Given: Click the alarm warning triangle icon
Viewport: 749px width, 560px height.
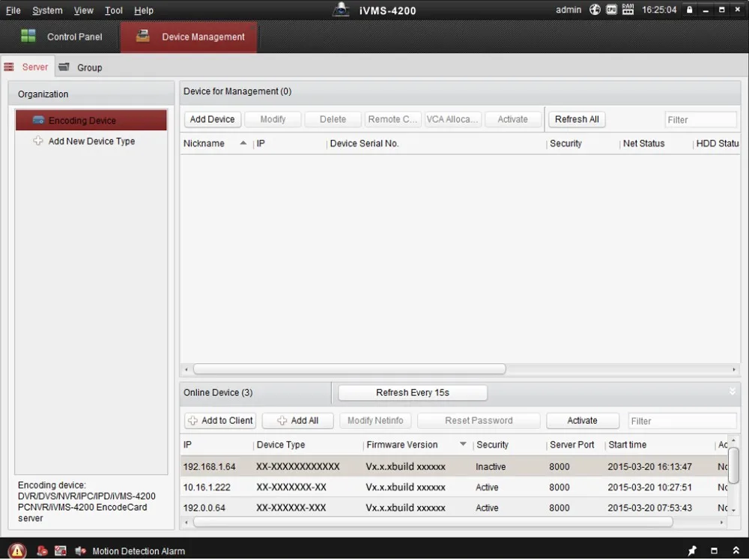Looking at the screenshot, I should coord(17,551).
